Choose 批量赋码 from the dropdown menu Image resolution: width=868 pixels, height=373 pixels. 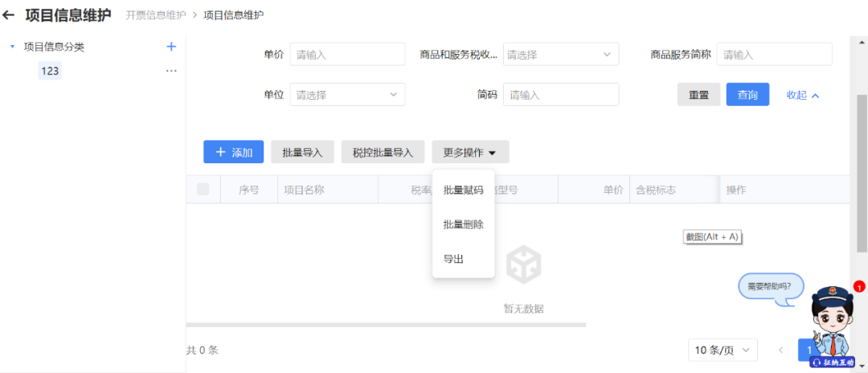tap(463, 191)
